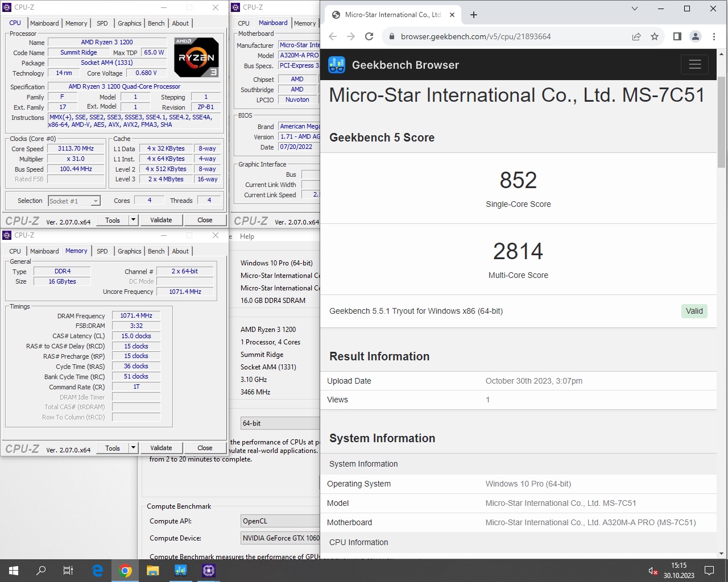Open Chrome profile avatar

[695, 36]
